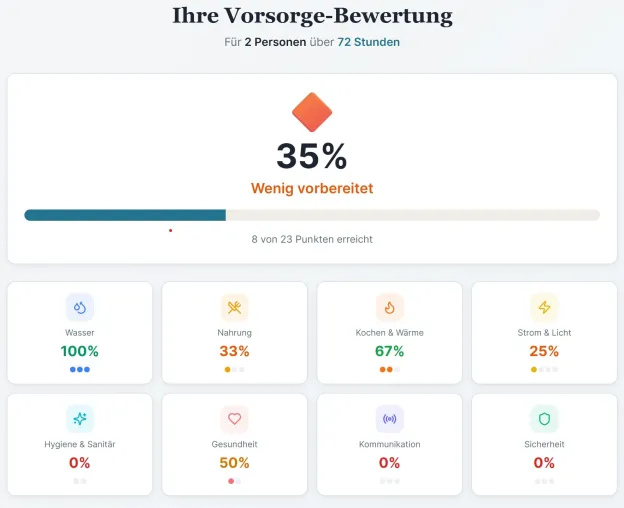This screenshot has width=624, height=508.
Task: Click the 100% value in Wasser card
Action: pyautogui.click(x=80, y=351)
